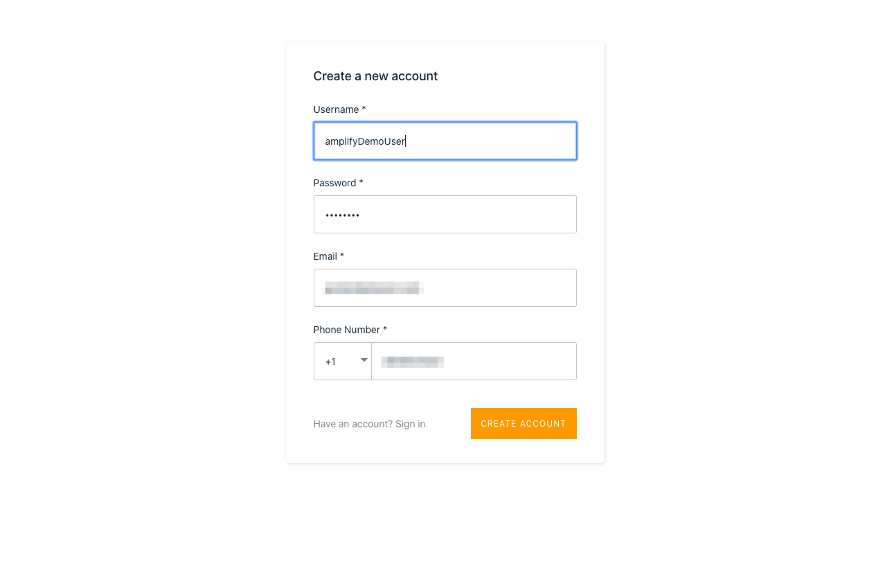This screenshot has width=894, height=588.
Task: Click the 'Have an account?' text
Action: 352,424
